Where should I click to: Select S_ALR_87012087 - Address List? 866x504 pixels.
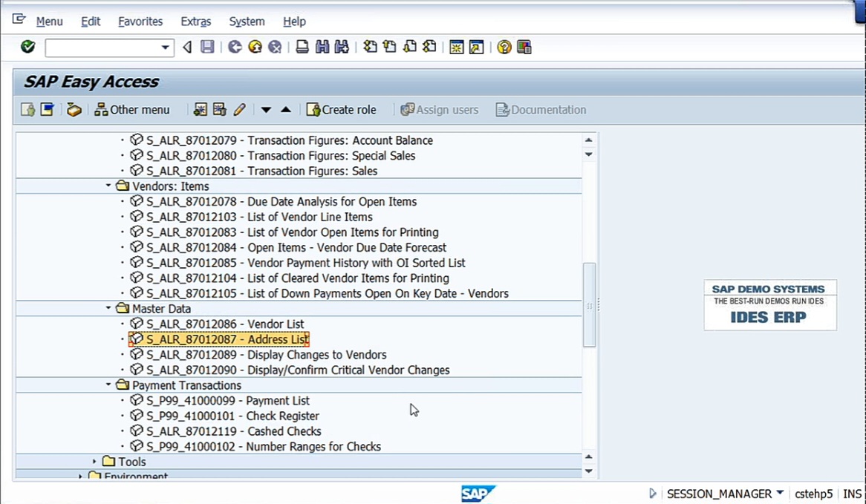(x=227, y=339)
